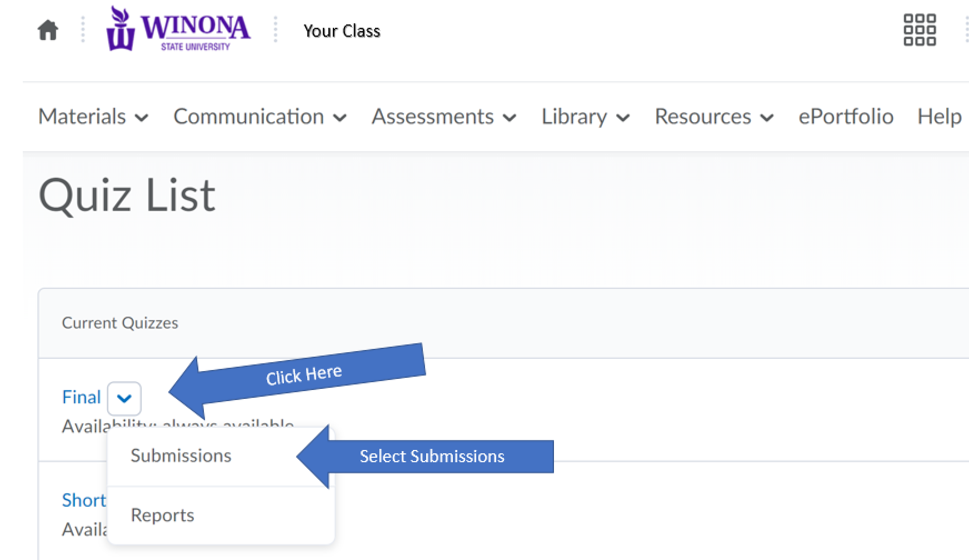This screenshot has width=969, height=560.
Task: Click the Quiz List page heading
Action: (x=127, y=196)
